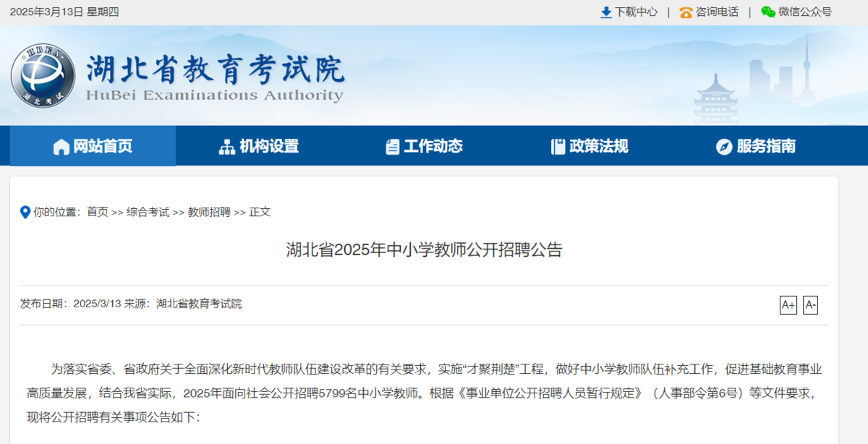Click 正文 in the breadcrumb
The width and height of the screenshot is (868, 444).
coord(260,212)
